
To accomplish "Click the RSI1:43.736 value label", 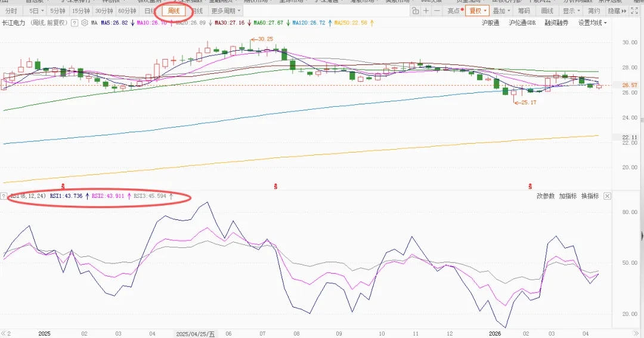I will coord(66,196).
